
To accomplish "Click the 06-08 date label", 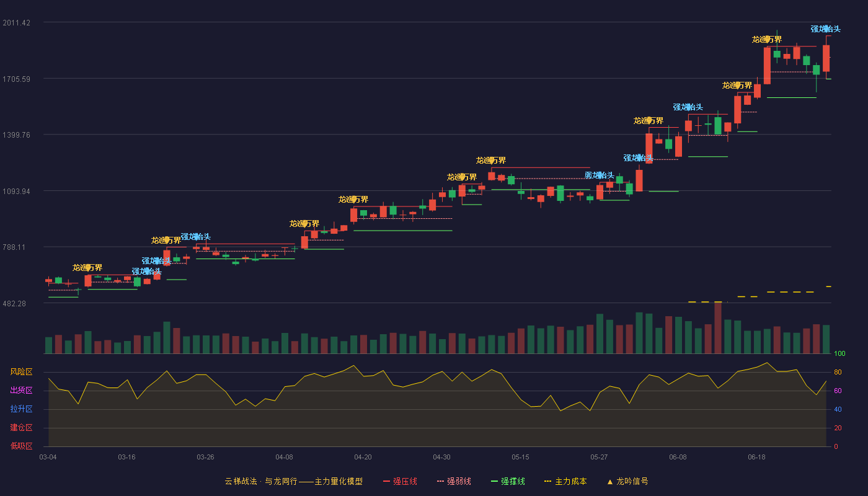I will (x=678, y=457).
